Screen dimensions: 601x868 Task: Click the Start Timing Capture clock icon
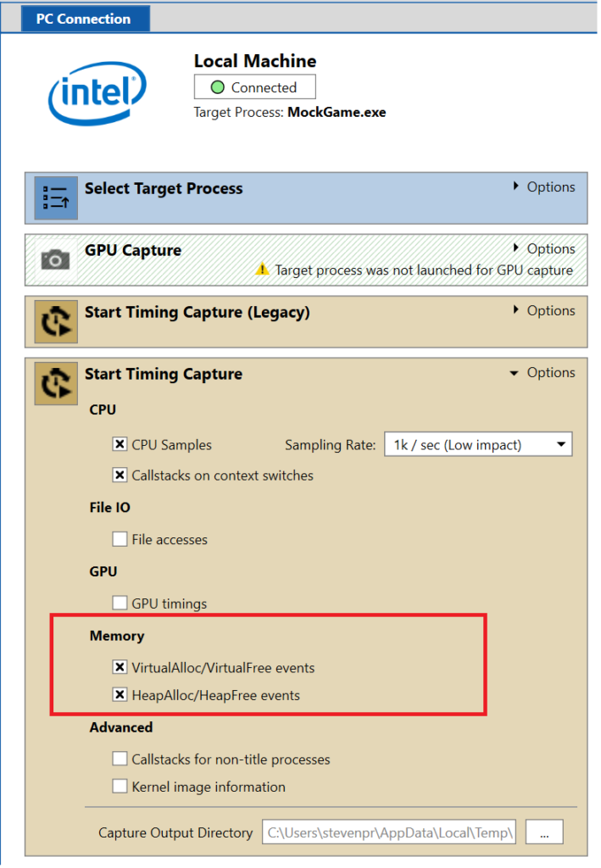point(55,383)
